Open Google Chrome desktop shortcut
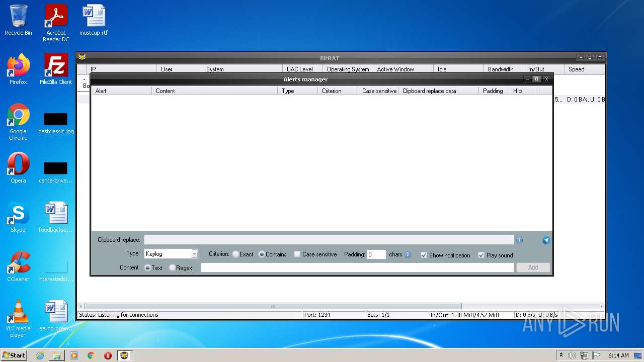Image resolution: width=644 pixels, height=362 pixels. tap(18, 122)
